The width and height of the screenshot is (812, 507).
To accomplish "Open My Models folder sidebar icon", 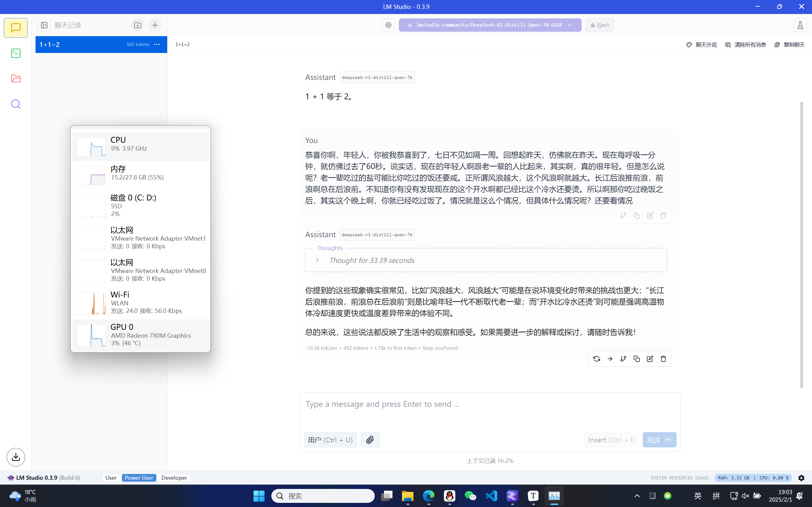I will pyautogui.click(x=16, y=78).
